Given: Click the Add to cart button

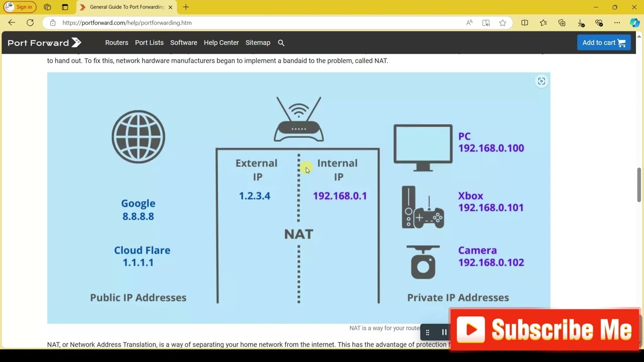Looking at the screenshot, I should (604, 43).
